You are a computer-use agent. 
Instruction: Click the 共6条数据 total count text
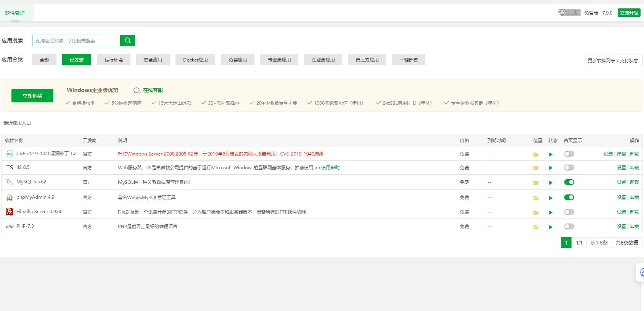click(x=627, y=243)
